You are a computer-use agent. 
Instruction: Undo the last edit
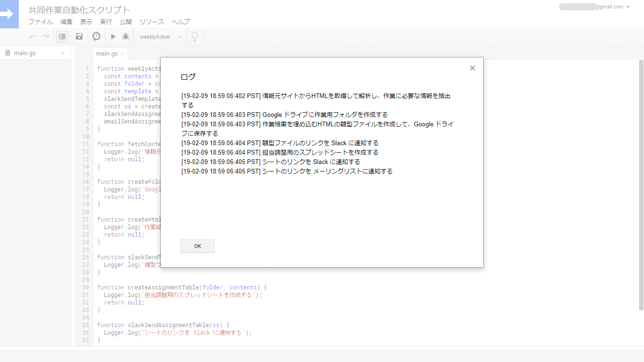point(33,37)
